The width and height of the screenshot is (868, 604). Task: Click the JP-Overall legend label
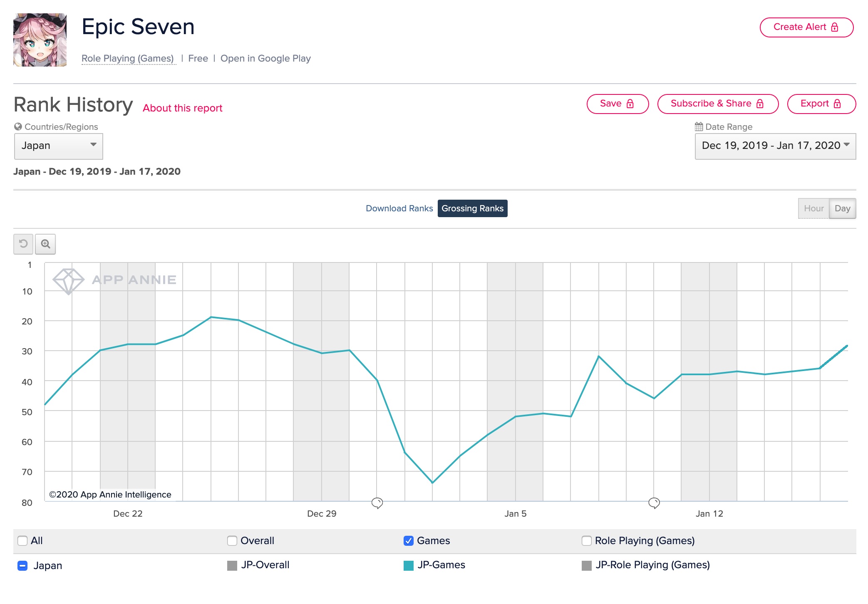click(265, 565)
